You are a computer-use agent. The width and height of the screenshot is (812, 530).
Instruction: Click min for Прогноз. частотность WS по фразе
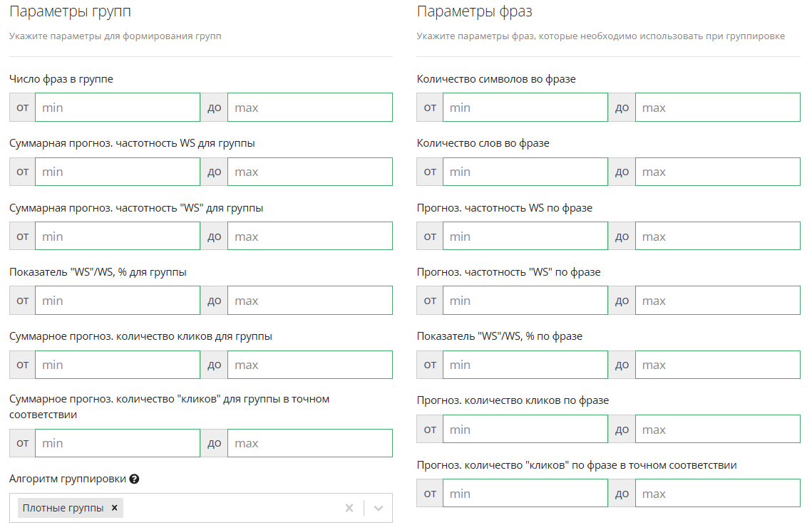(525, 237)
